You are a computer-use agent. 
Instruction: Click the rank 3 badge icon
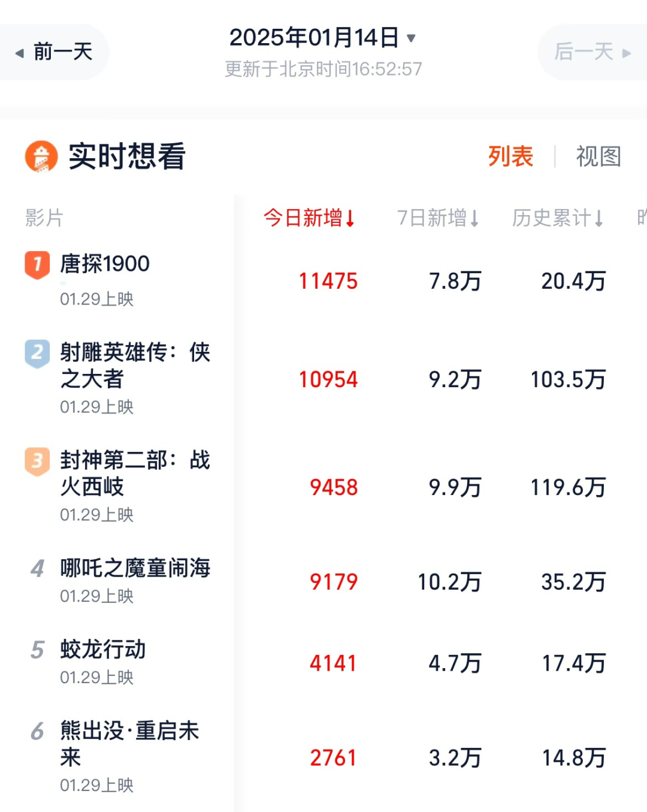coord(37,461)
